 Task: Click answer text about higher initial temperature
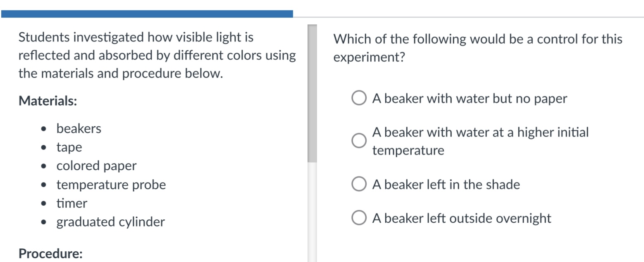coord(480,141)
